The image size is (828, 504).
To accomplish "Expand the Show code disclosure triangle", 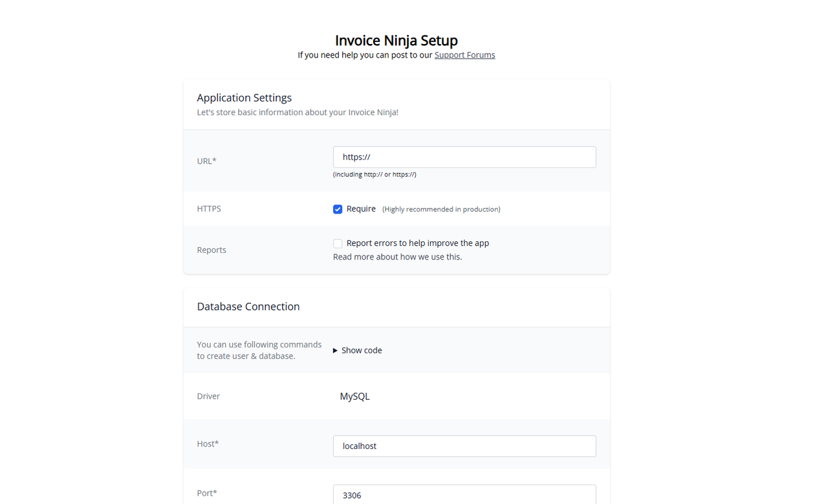I will point(335,350).
